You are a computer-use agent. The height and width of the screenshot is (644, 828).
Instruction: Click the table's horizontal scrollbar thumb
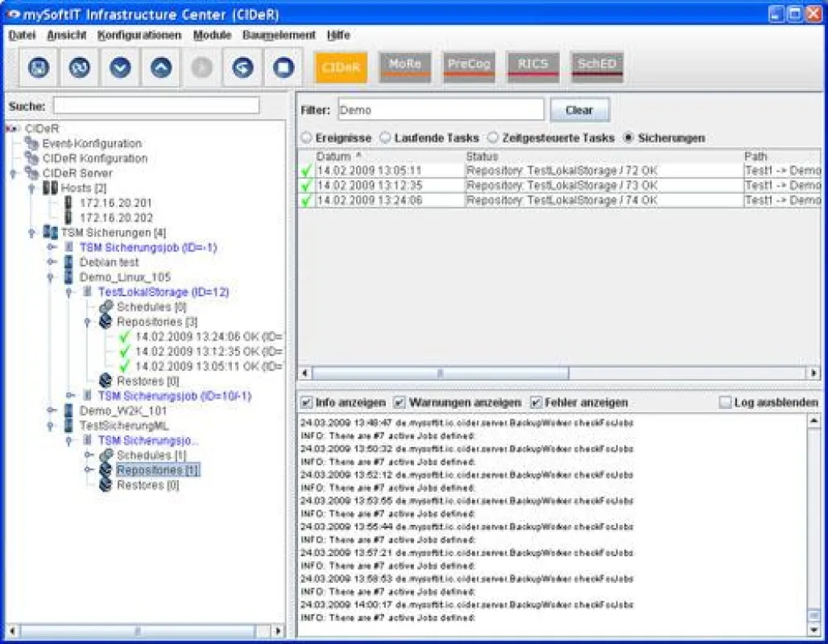tap(441, 374)
